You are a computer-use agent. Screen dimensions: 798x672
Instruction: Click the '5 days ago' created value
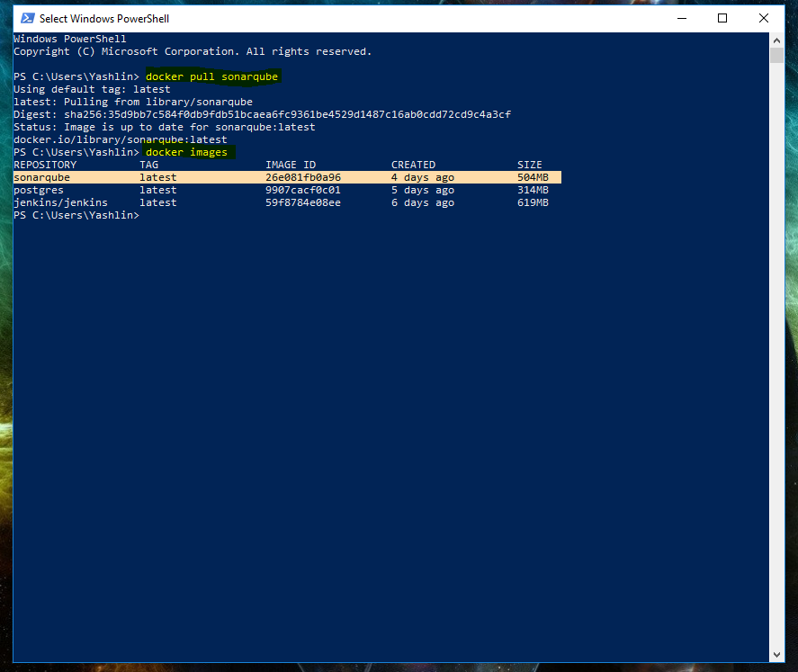(423, 190)
